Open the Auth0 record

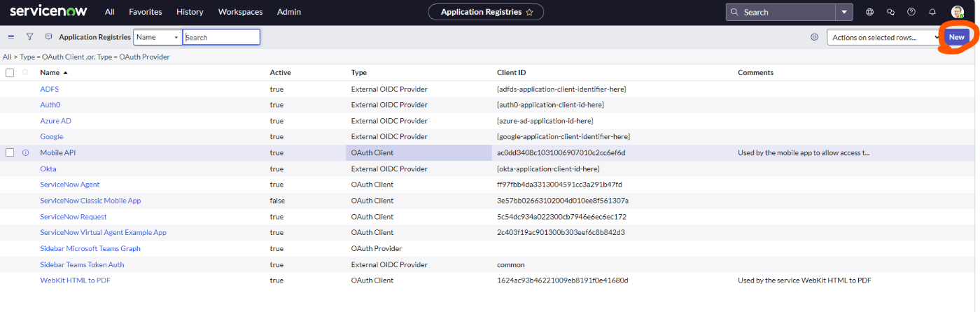50,105
